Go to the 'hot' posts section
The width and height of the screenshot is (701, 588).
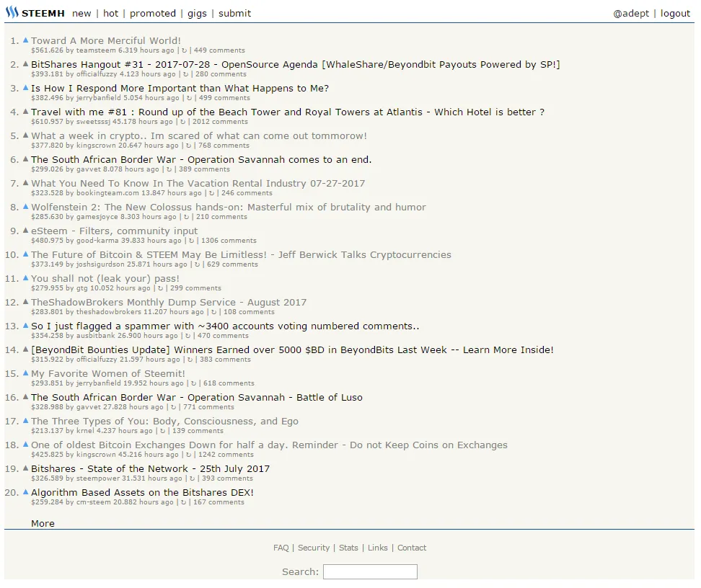click(x=111, y=14)
